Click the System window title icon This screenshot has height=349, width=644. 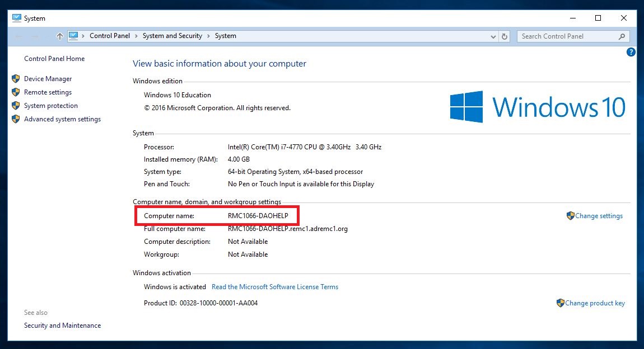point(16,18)
